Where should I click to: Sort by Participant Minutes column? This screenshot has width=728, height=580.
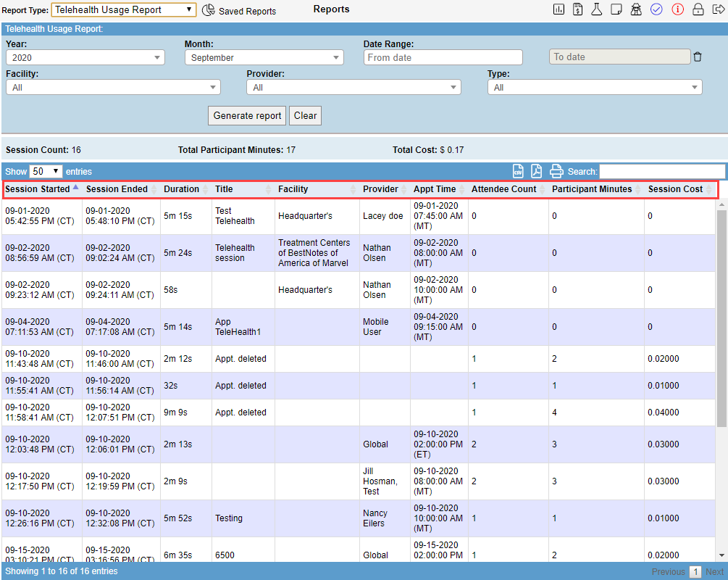[596, 189]
